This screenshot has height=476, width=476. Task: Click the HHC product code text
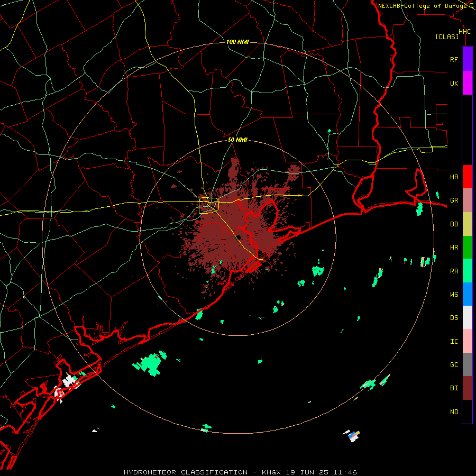pos(464,32)
